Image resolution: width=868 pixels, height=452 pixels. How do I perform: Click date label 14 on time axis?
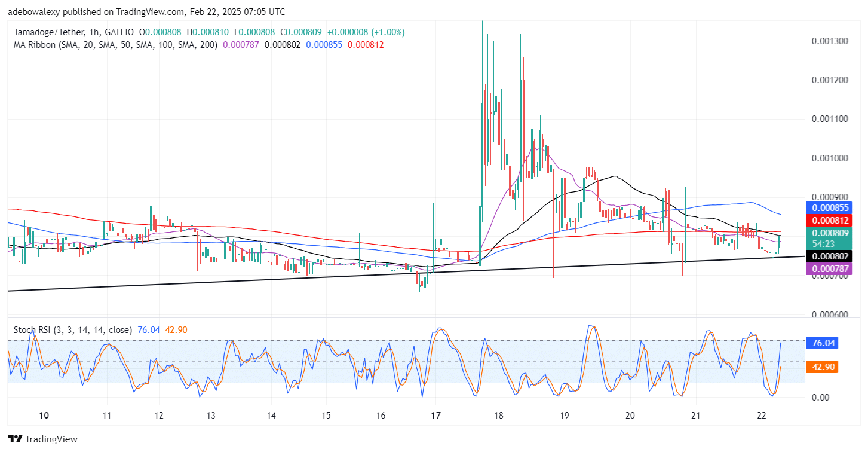click(x=271, y=416)
